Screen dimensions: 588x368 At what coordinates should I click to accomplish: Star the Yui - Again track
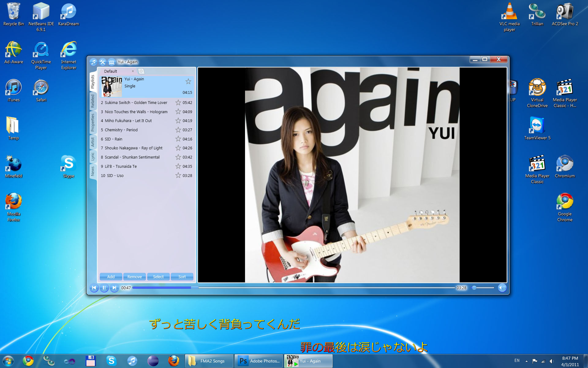click(188, 81)
